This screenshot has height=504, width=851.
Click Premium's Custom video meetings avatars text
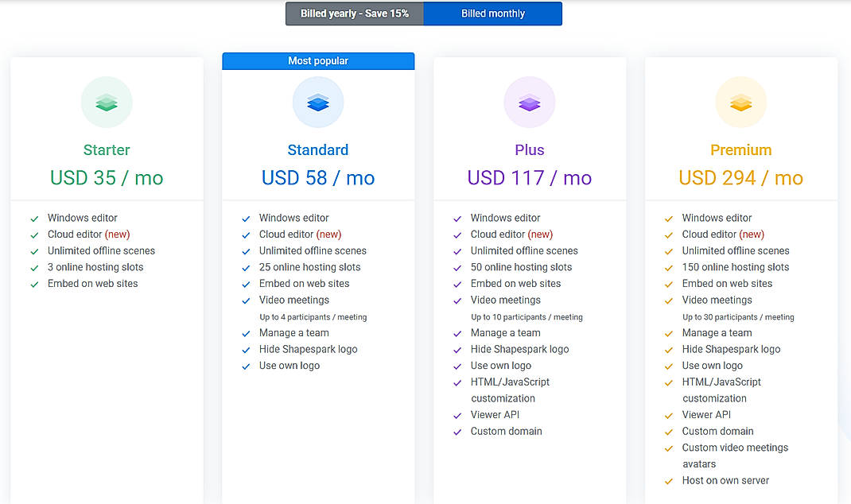735,456
